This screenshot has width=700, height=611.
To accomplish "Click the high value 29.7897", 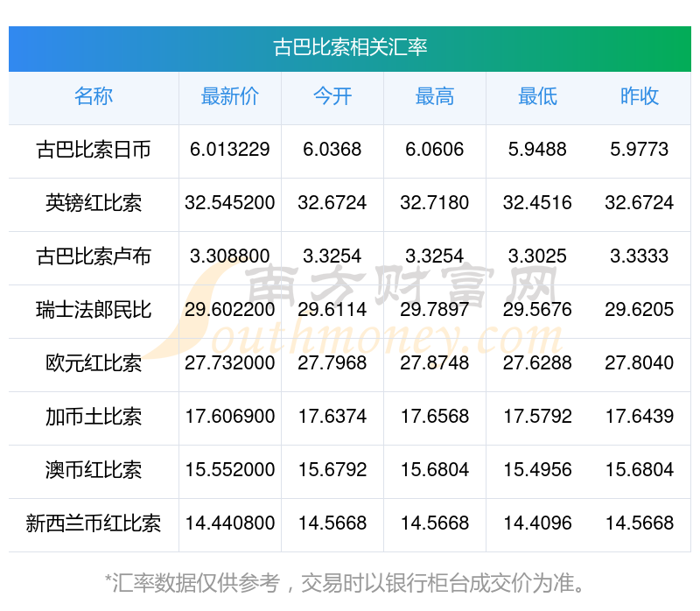I will pos(434,310).
